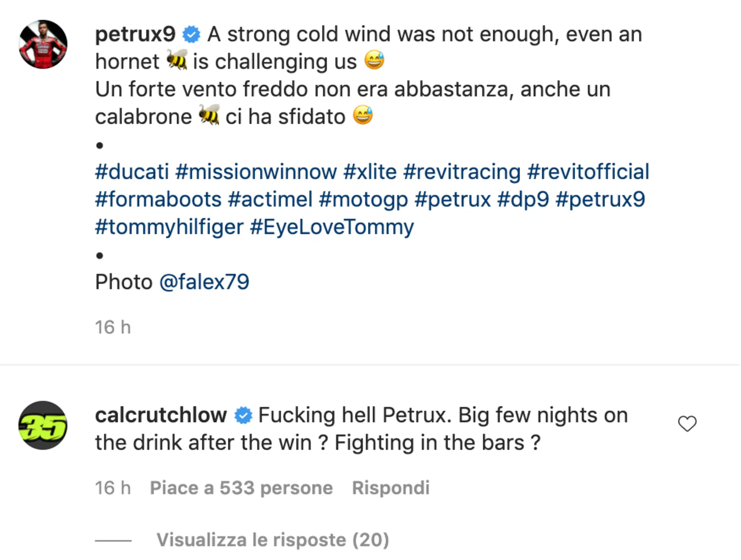Image resolution: width=741 pixels, height=560 pixels.
Task: Open the petrux9 username link
Action: [135, 34]
